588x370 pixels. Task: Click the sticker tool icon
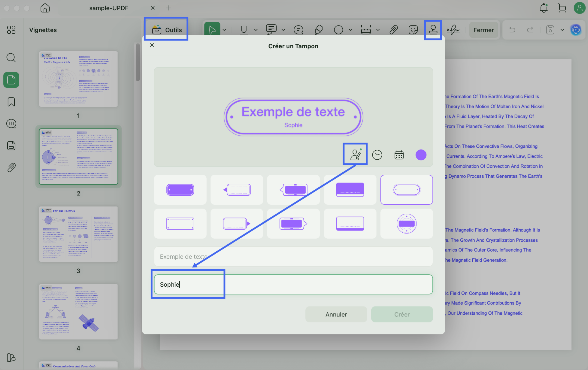(413, 30)
